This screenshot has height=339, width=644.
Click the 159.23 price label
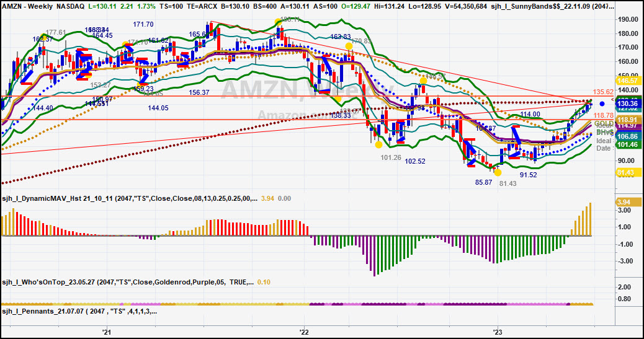pos(143,89)
